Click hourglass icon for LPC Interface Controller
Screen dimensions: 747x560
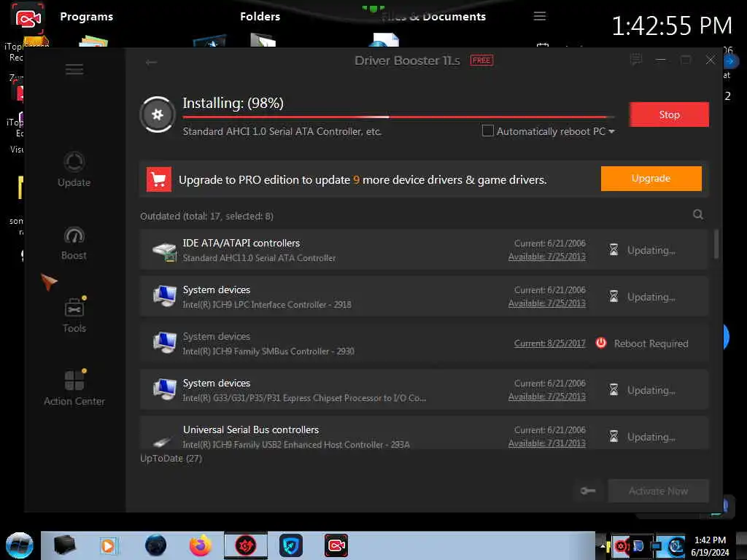[614, 297]
